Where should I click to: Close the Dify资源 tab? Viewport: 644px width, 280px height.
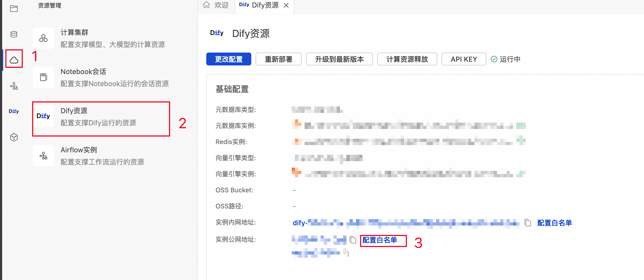tap(286, 5)
